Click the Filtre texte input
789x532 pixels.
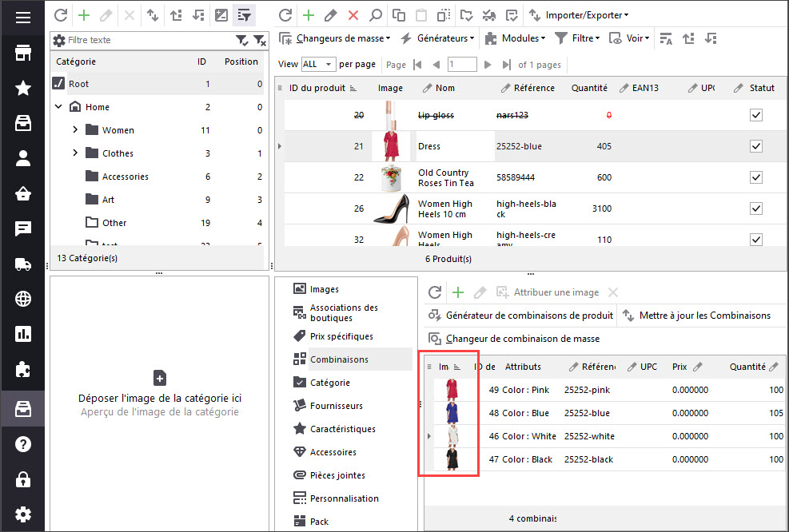click(x=150, y=40)
